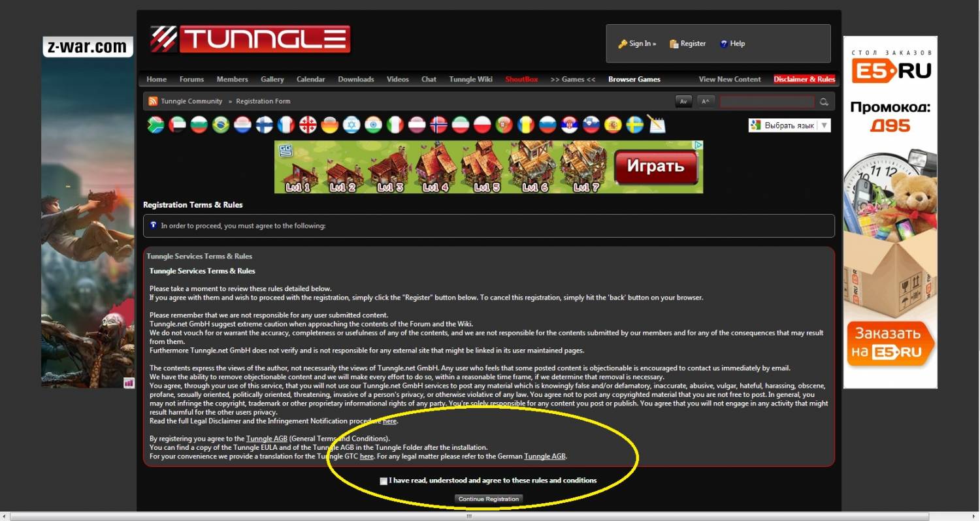Select the Portugal flag language
This screenshot has width=980, height=521.
[504, 125]
